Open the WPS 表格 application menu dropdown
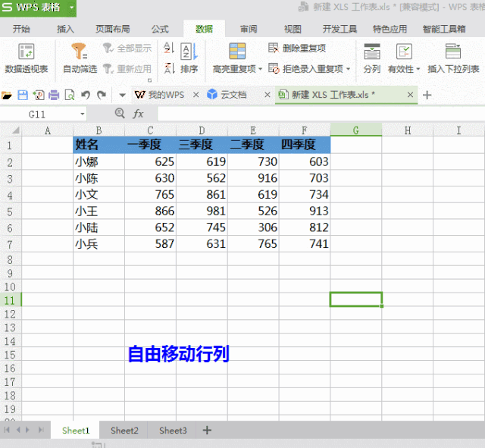Screen dimensions: 485x448 72,7
